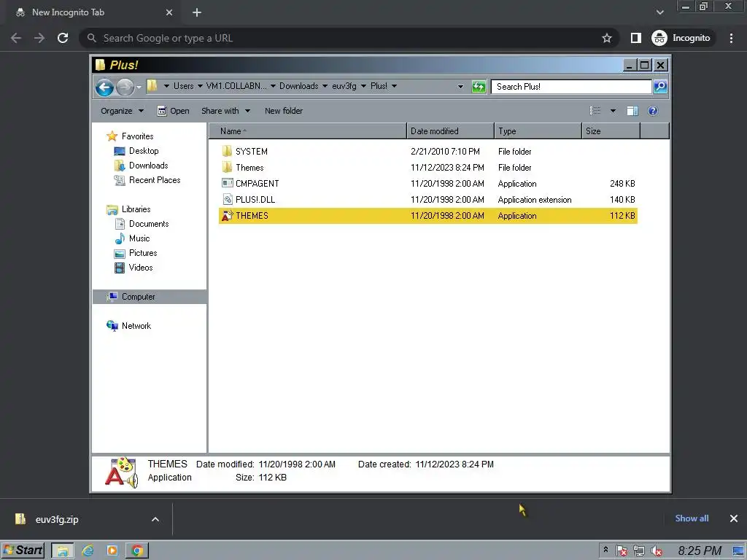Sort by Type column header
This screenshot has width=747, height=560.
point(538,131)
